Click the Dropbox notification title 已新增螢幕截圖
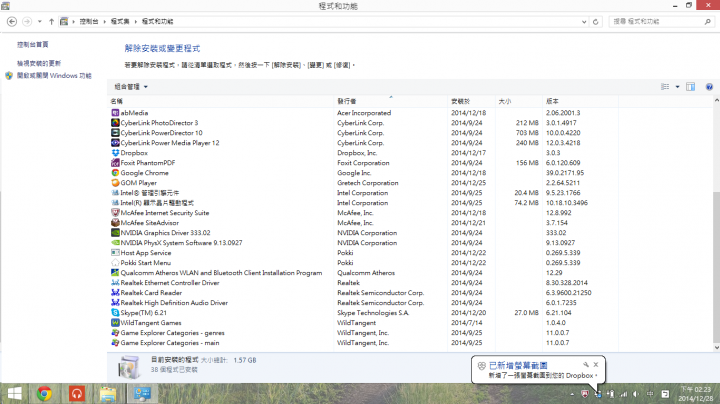 click(x=518, y=365)
